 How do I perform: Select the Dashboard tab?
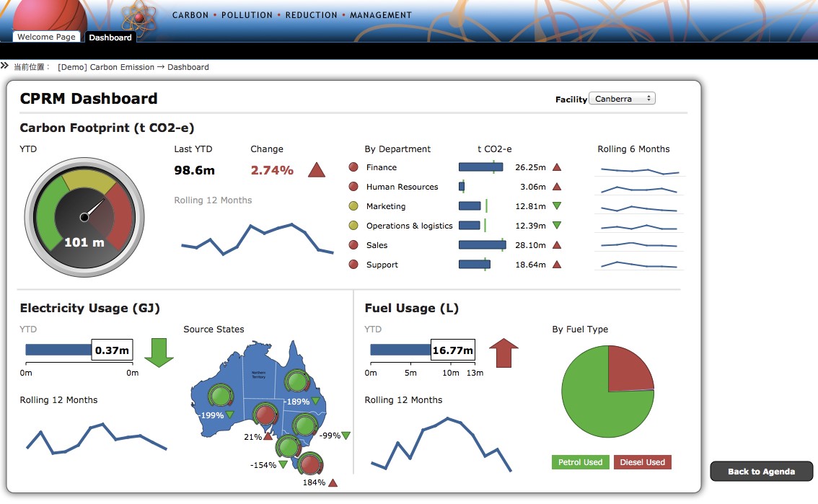[x=110, y=37]
